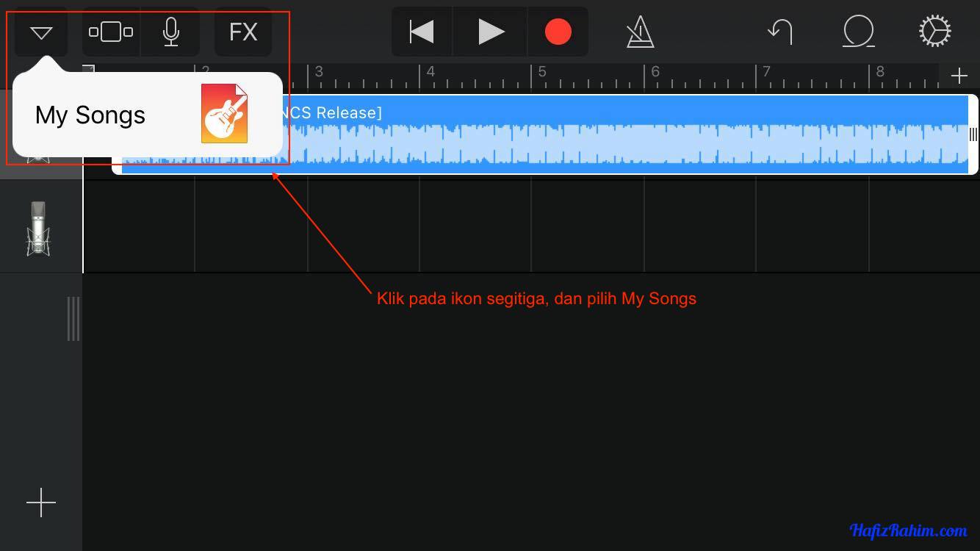Toggle the metronome on or off
This screenshot has height=551, width=980.
[x=640, y=32]
